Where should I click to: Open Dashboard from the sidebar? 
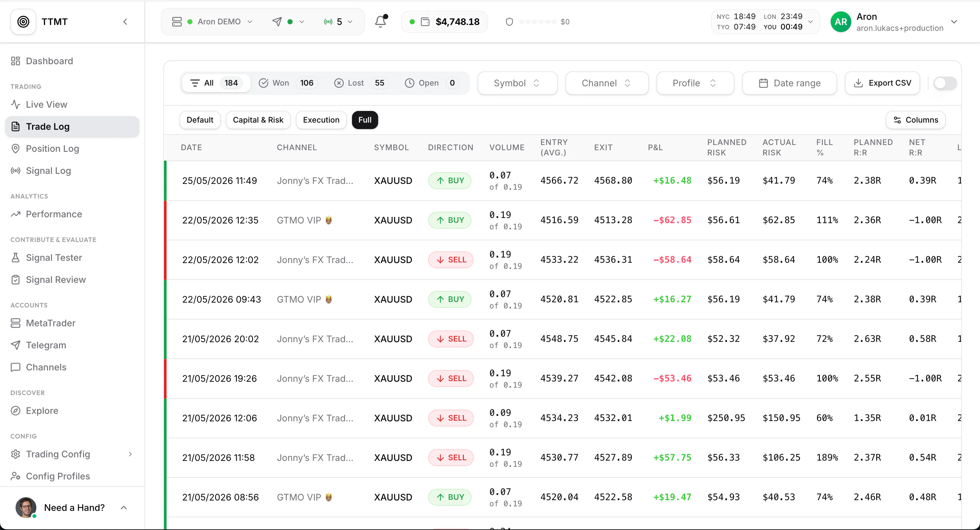72,61
